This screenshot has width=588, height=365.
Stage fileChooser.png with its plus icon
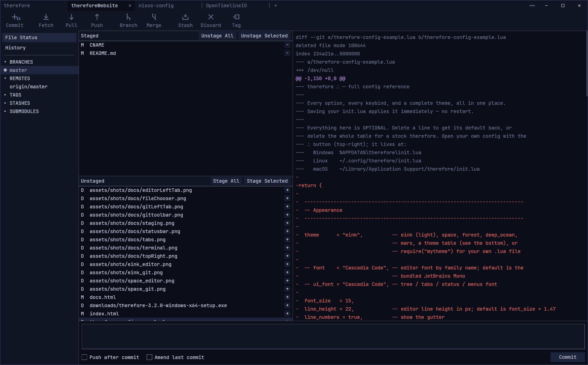[x=287, y=198]
